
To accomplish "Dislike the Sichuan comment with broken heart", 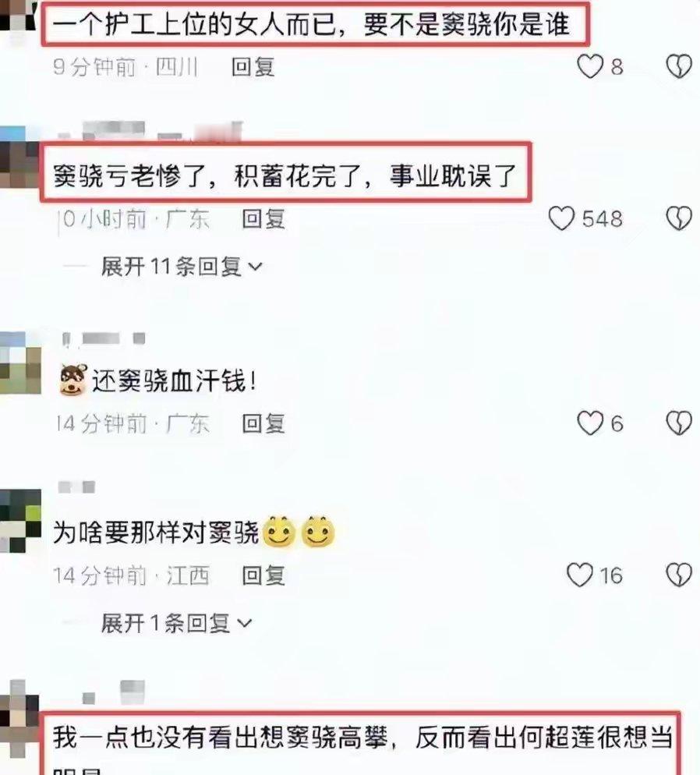I will [679, 66].
